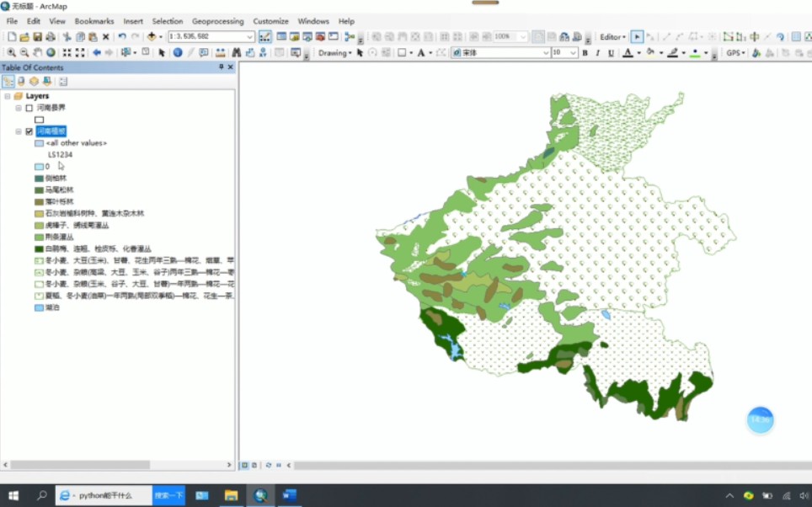
Task: Click the 搜索一下 button in taskbar search
Action: [168, 495]
